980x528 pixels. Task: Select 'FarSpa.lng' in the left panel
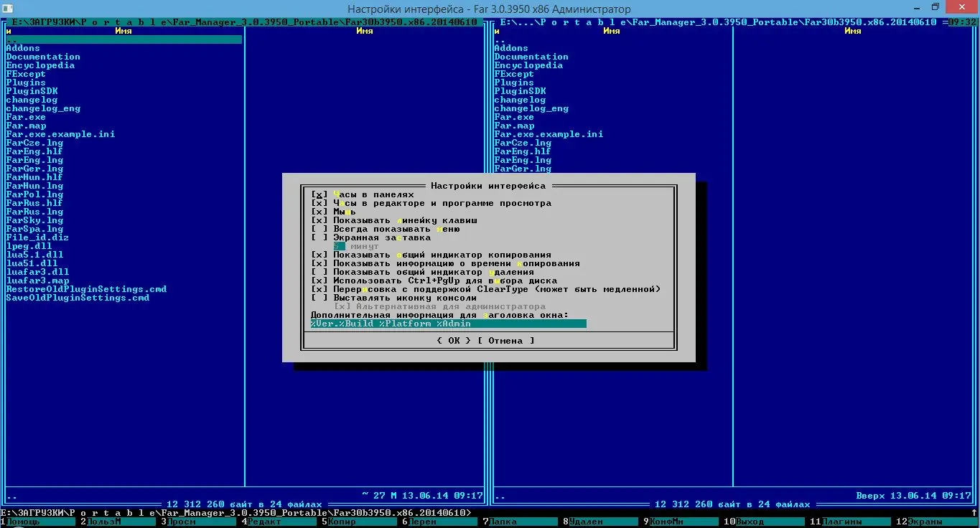pos(34,229)
